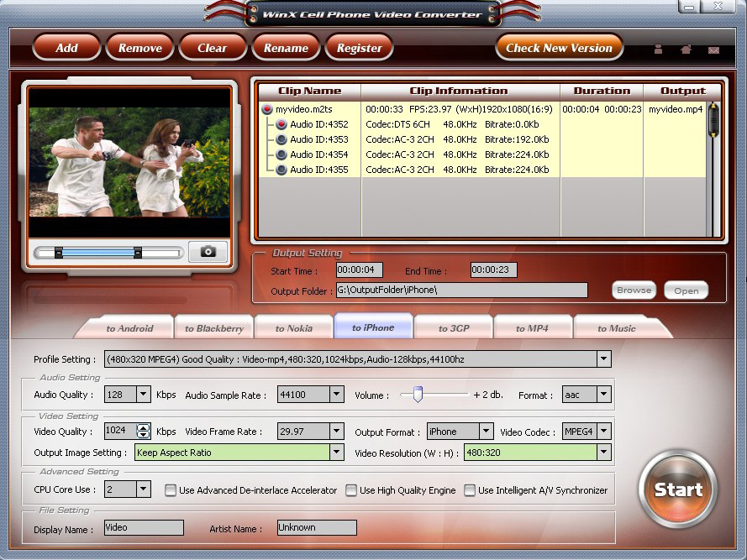Click the big Start conversion button

678,489
